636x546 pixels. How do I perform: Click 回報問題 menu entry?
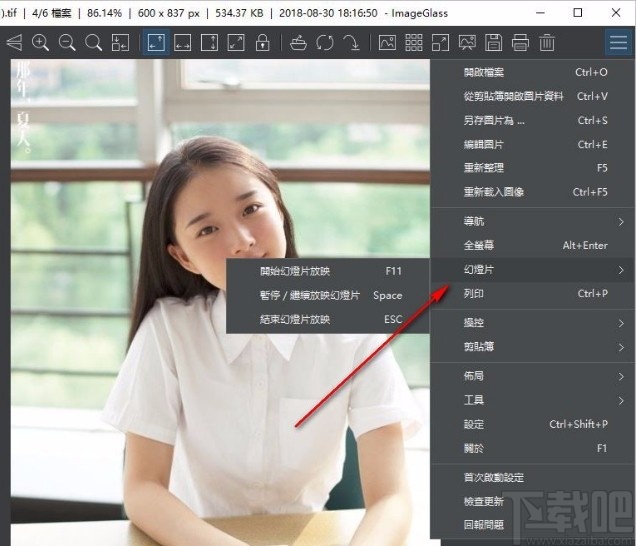[x=533, y=525]
